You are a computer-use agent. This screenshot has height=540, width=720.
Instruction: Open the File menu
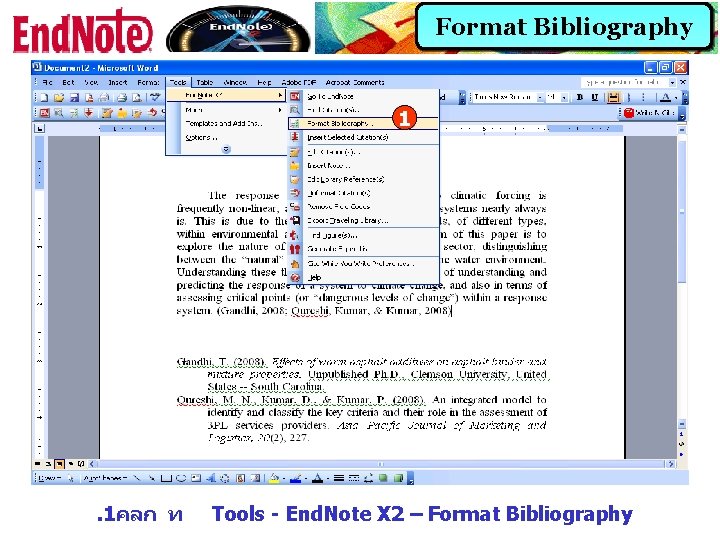[x=47, y=83]
